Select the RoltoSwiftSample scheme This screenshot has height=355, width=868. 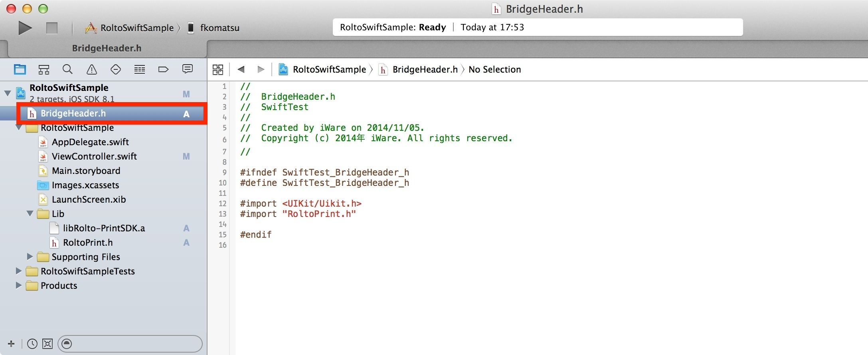[x=129, y=28]
